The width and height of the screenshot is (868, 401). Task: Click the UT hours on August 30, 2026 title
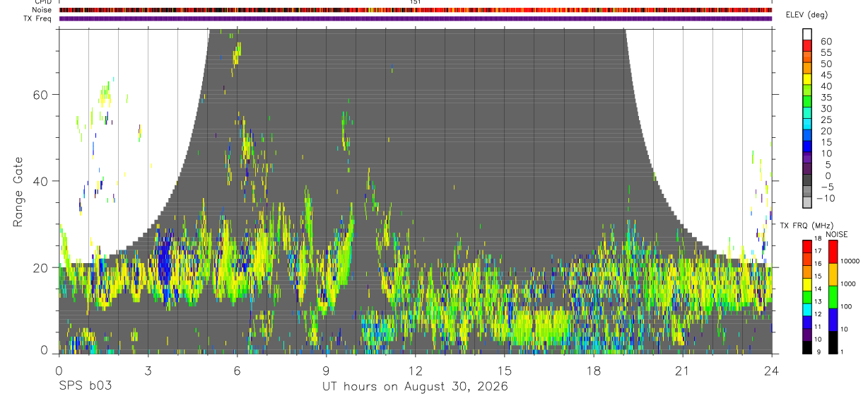tap(415, 386)
